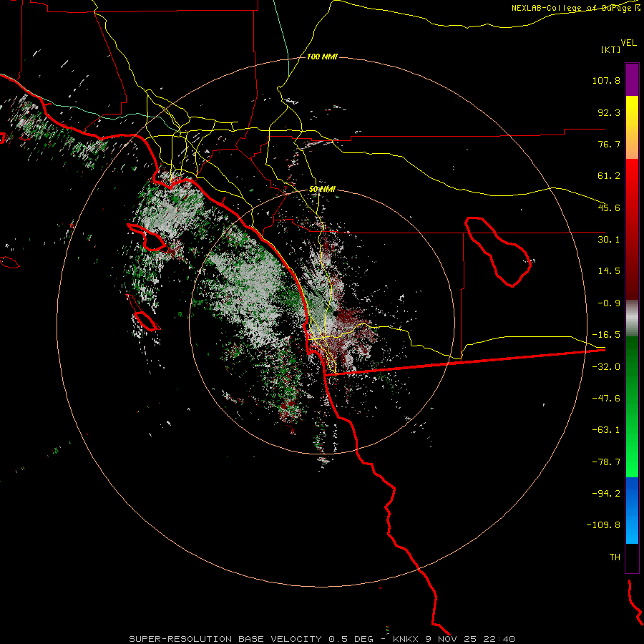
Task: Click the 9 NOV 25 date text
Action: pos(451,639)
